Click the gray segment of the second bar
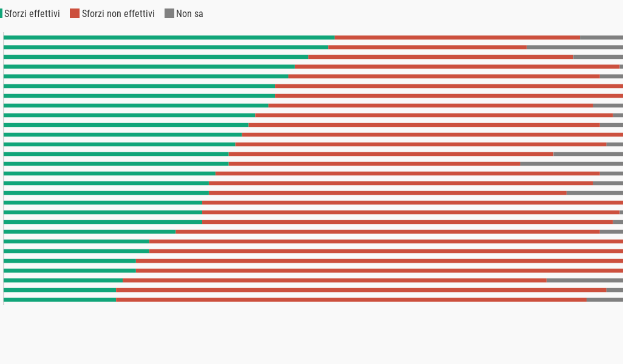 coord(574,47)
